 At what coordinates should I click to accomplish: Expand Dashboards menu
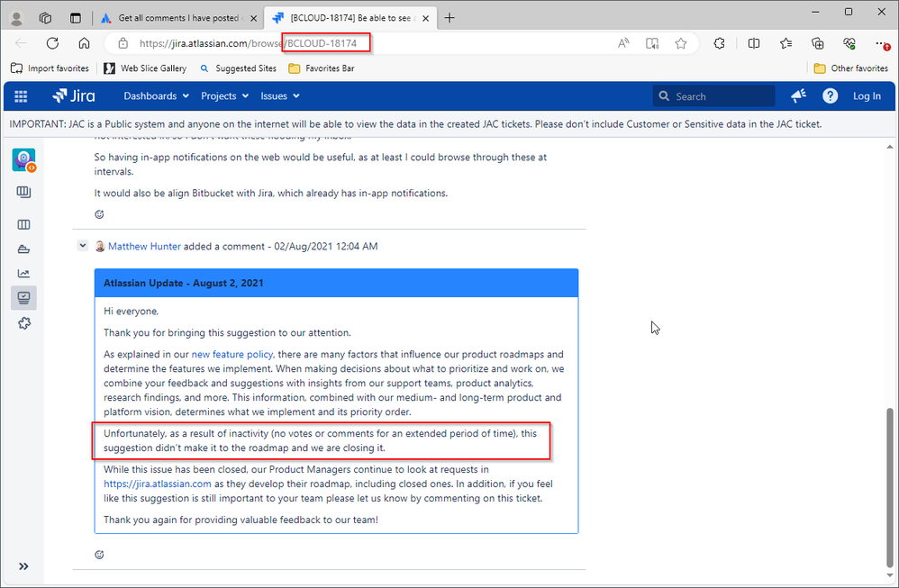pyautogui.click(x=156, y=95)
